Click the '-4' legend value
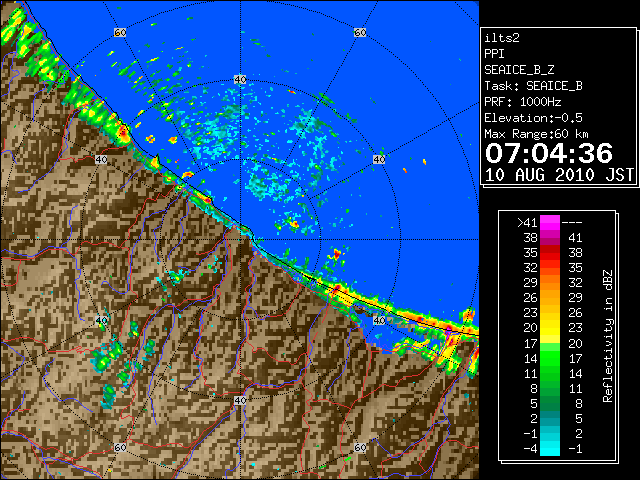This screenshot has width=640, height=480. click(530, 449)
